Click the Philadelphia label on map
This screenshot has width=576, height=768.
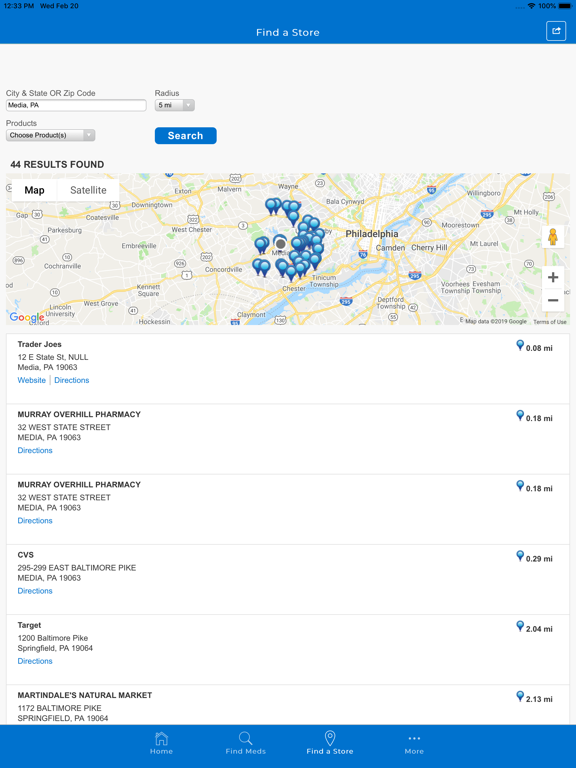point(372,234)
